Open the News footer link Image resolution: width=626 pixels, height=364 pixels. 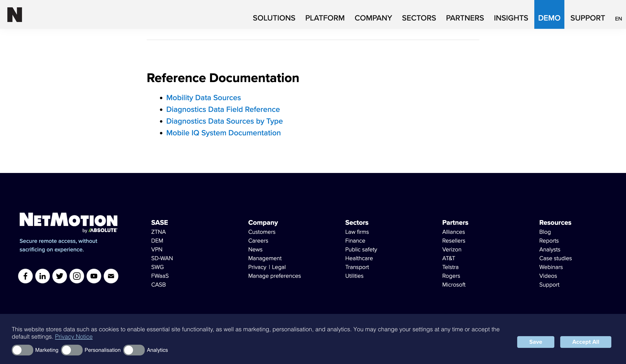coord(255,249)
